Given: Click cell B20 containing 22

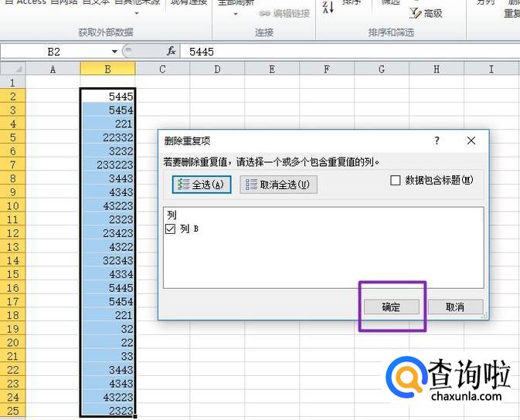Looking at the screenshot, I should click(x=107, y=342).
